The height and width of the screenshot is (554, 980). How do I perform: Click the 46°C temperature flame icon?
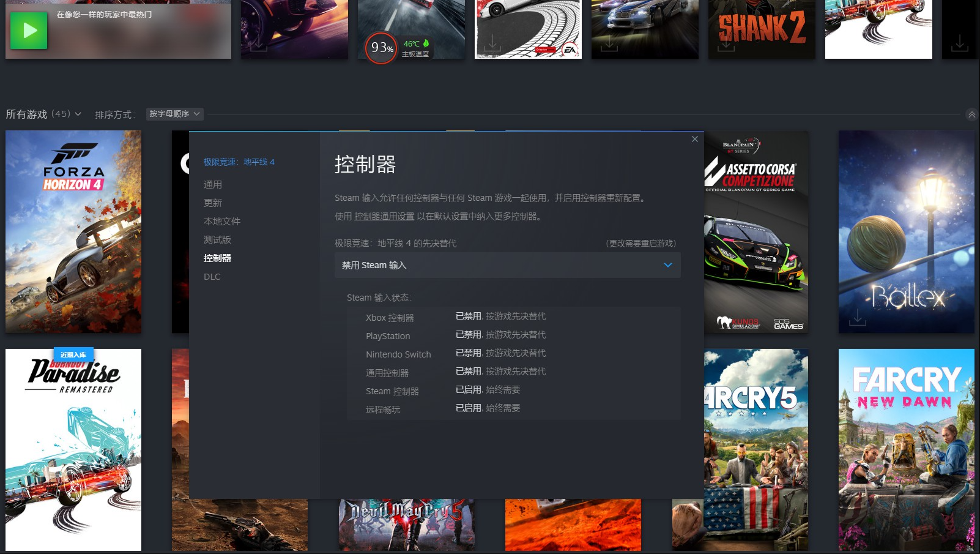tap(426, 43)
